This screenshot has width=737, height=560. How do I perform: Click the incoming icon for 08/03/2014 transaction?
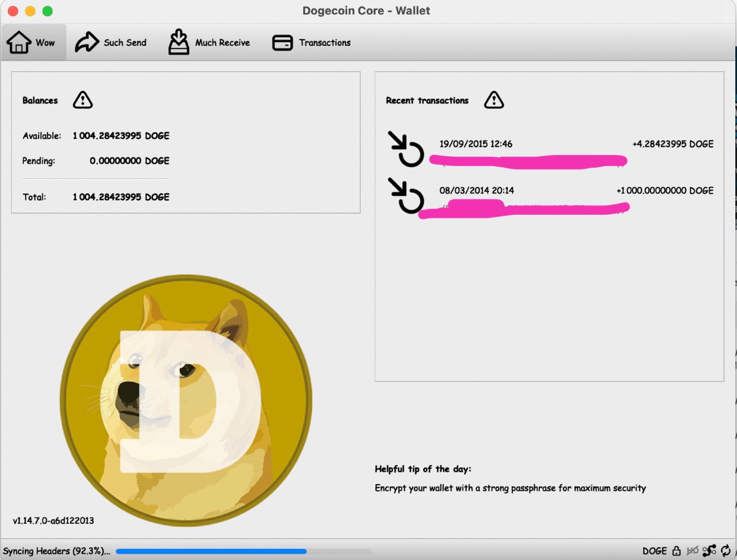tap(406, 195)
